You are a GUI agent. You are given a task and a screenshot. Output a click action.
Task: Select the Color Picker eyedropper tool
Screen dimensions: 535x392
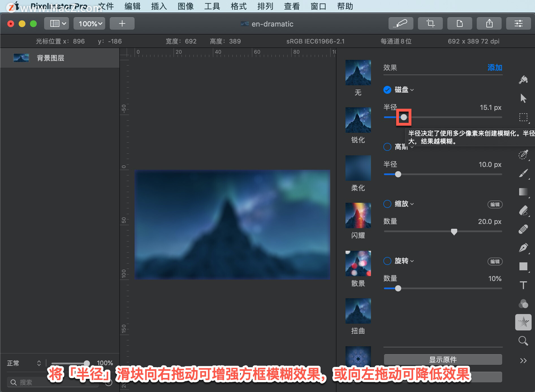(523, 154)
